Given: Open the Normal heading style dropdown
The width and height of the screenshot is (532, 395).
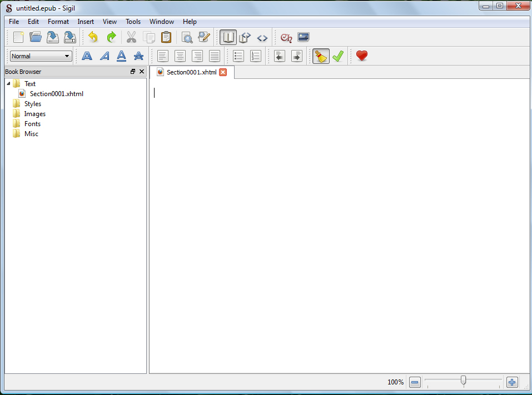Looking at the screenshot, I should (x=41, y=56).
